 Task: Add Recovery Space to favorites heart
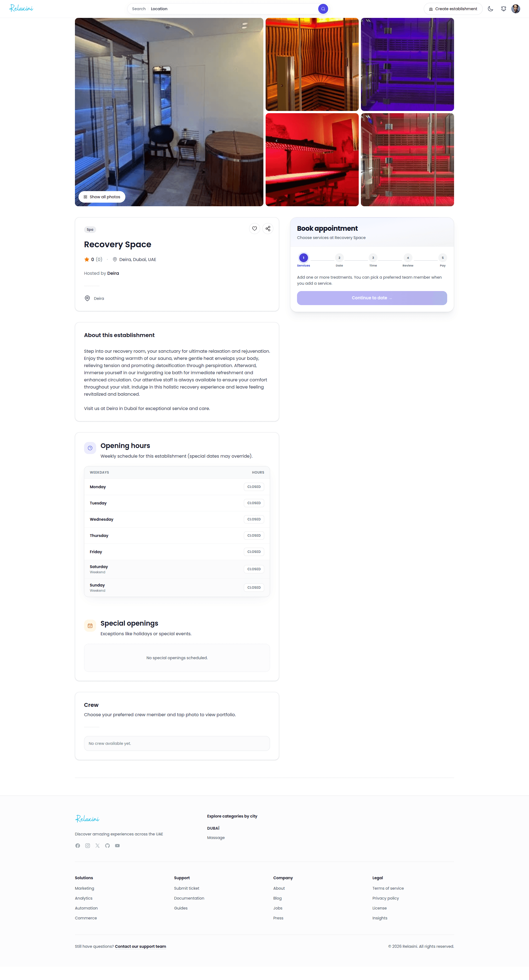(255, 229)
